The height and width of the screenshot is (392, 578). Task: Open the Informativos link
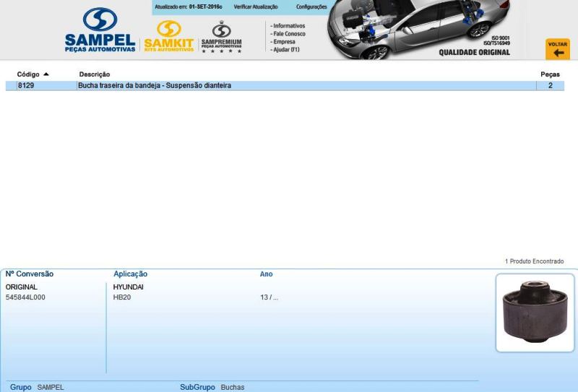click(x=289, y=26)
